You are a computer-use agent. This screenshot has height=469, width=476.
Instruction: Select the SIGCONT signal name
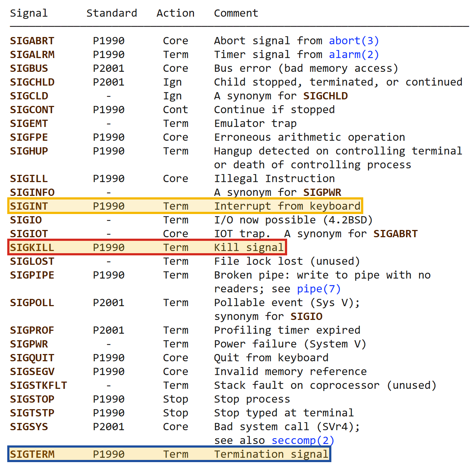32,110
